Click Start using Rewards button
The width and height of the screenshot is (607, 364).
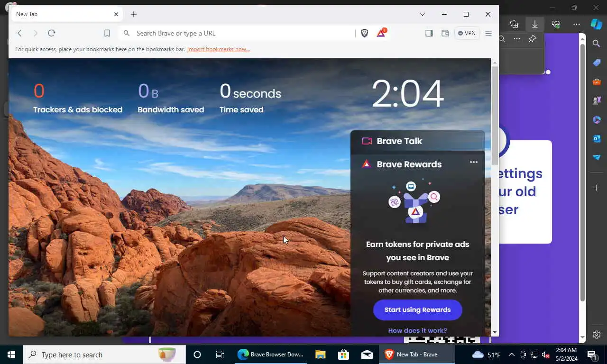click(418, 309)
